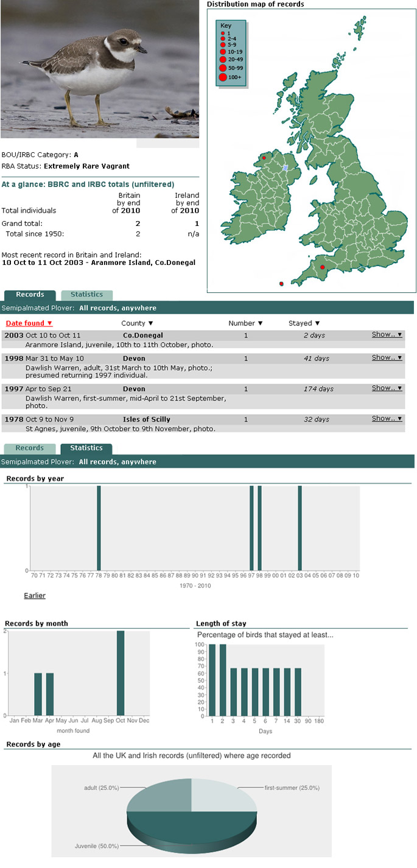The height and width of the screenshot is (868, 417).
Task: Show details for 1998 Devon record
Action: click(387, 358)
